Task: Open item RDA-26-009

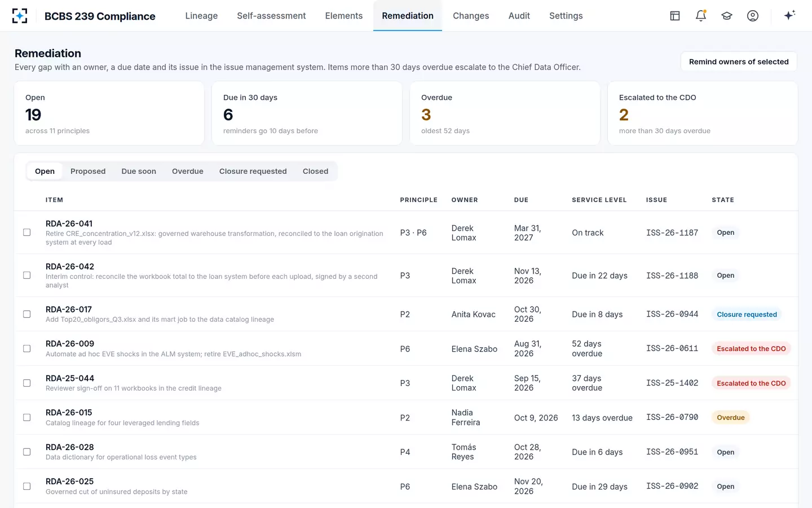Action: click(x=70, y=344)
